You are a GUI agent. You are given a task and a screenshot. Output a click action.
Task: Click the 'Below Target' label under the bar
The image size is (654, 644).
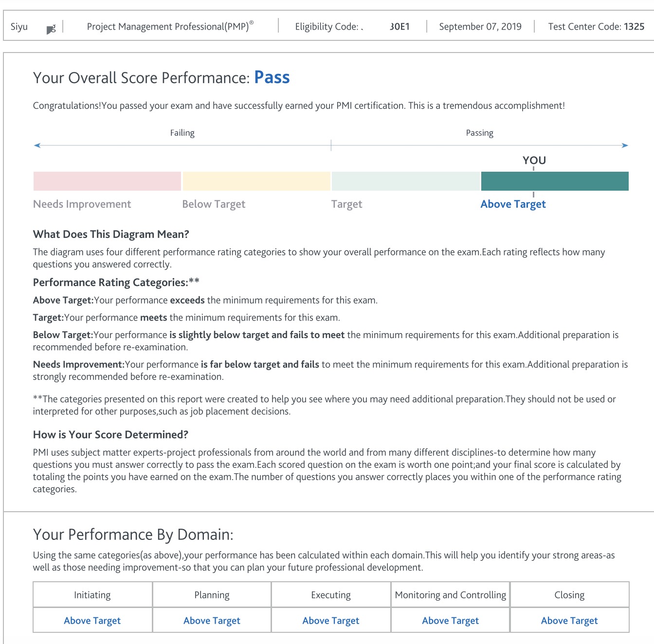click(214, 204)
